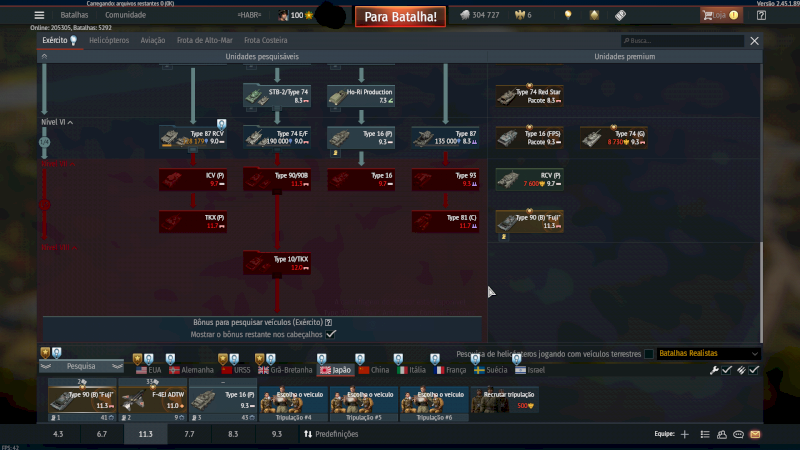Click help icon beside Bônus para pesquisar veículos
Viewport: 800px width, 450px height.
click(329, 322)
